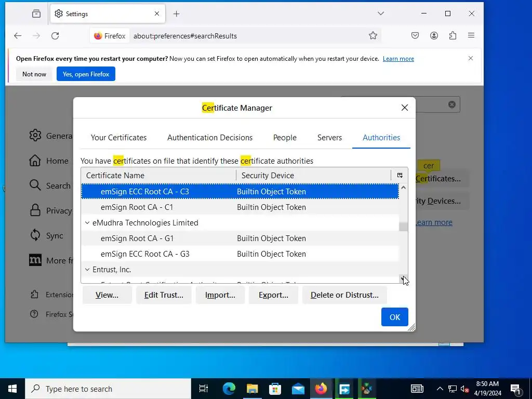The image size is (532, 399).
Task: Click the certificate list scrollbar thumb
Action: pyautogui.click(x=403, y=227)
